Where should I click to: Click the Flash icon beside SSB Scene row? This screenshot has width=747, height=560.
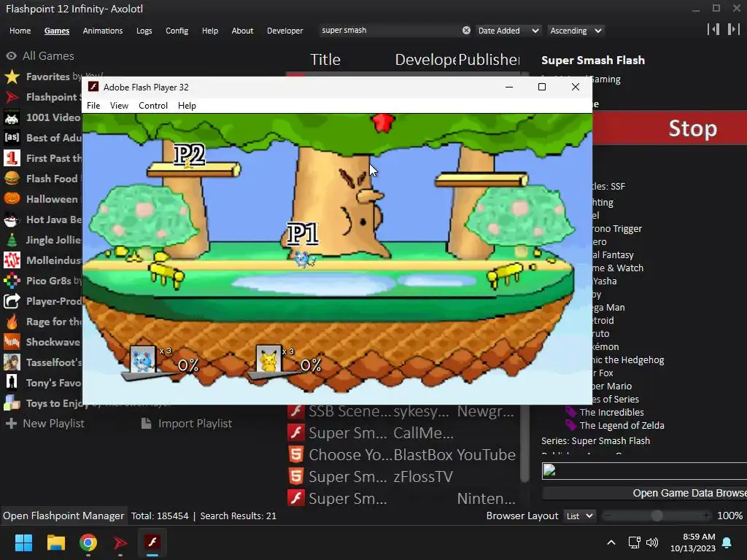coord(296,411)
